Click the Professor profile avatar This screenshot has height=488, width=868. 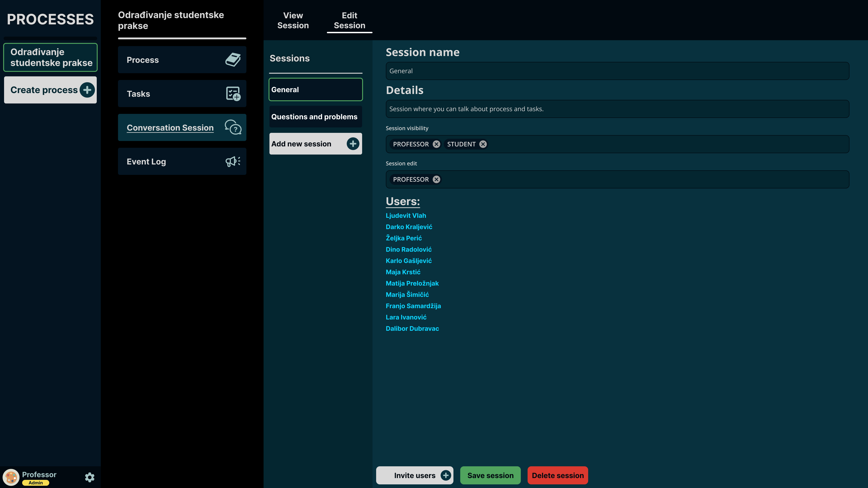(11, 477)
